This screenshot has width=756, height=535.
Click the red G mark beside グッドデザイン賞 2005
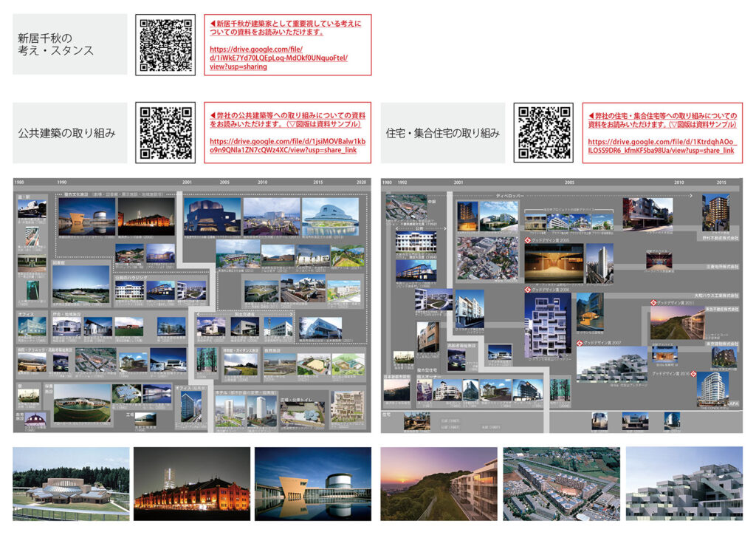(528, 240)
